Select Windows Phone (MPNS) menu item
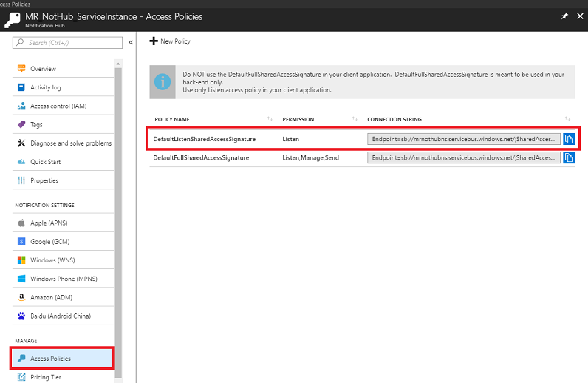The image size is (588, 383). (x=63, y=279)
